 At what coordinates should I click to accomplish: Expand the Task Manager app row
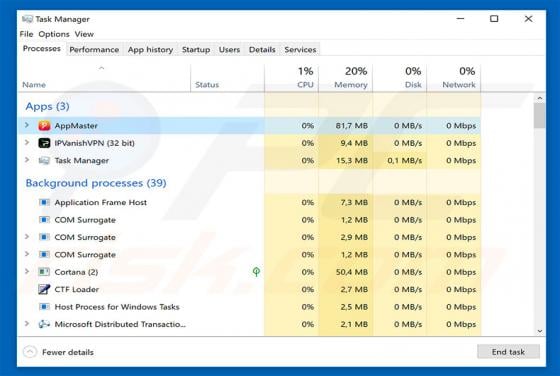tap(27, 160)
